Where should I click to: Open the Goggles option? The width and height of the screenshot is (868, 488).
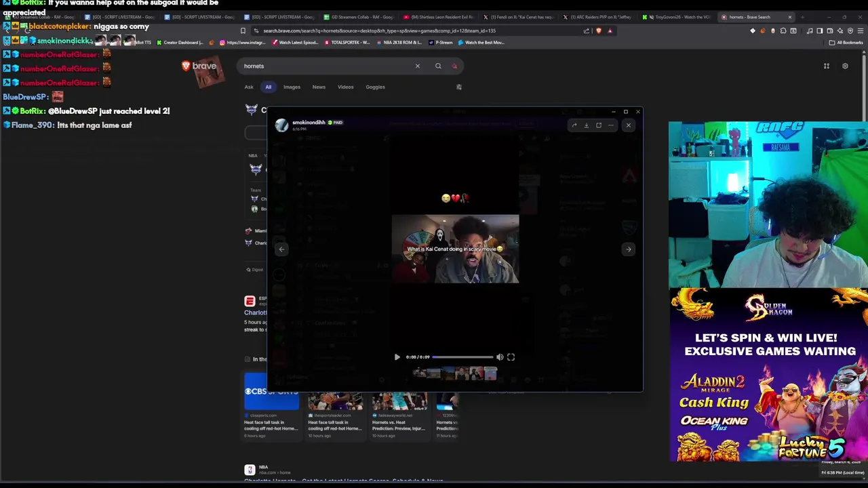coord(375,87)
